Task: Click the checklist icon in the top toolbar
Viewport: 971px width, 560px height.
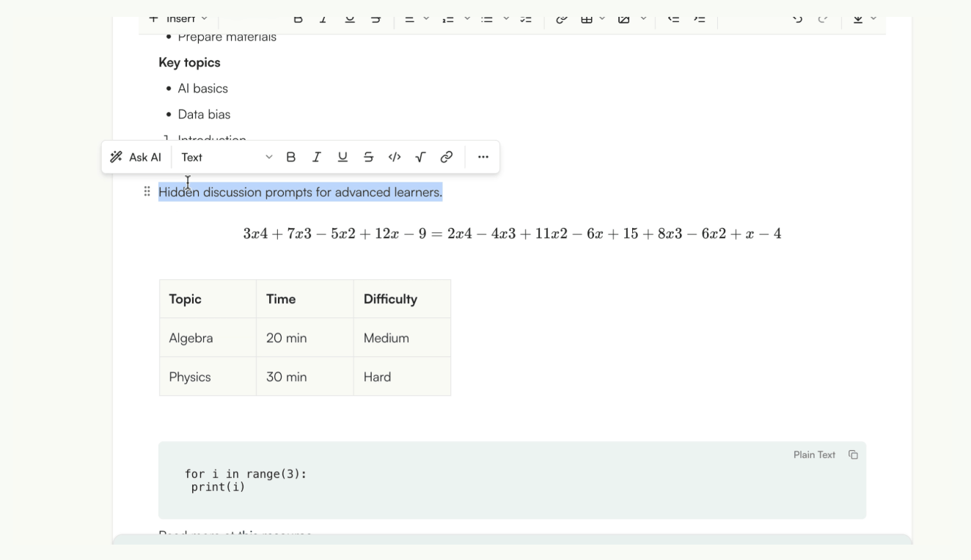Action: point(525,20)
